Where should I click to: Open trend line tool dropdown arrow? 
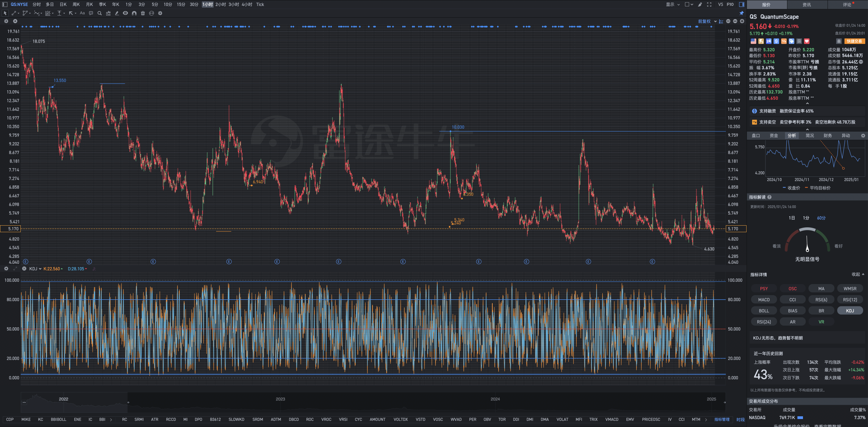pyautogui.click(x=18, y=13)
